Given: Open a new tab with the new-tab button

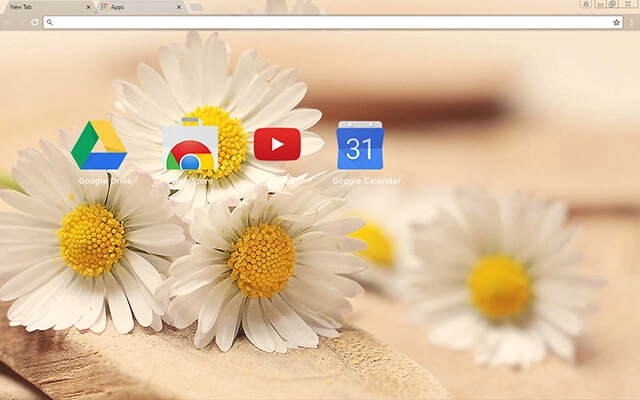Looking at the screenshot, I should 196,7.
